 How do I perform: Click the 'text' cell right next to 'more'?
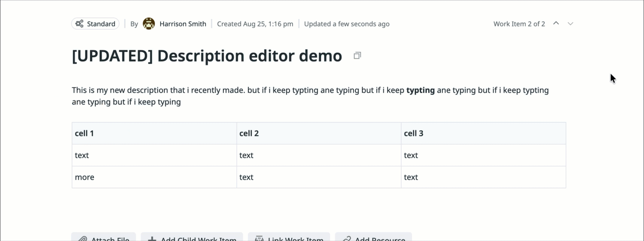[x=319, y=177]
